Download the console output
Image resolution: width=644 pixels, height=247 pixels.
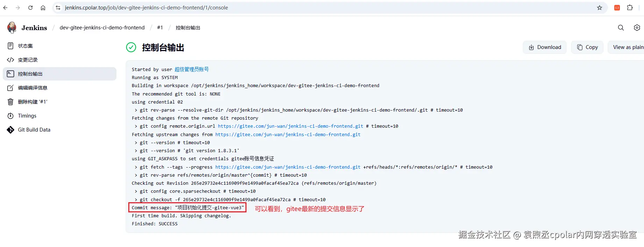(545, 47)
